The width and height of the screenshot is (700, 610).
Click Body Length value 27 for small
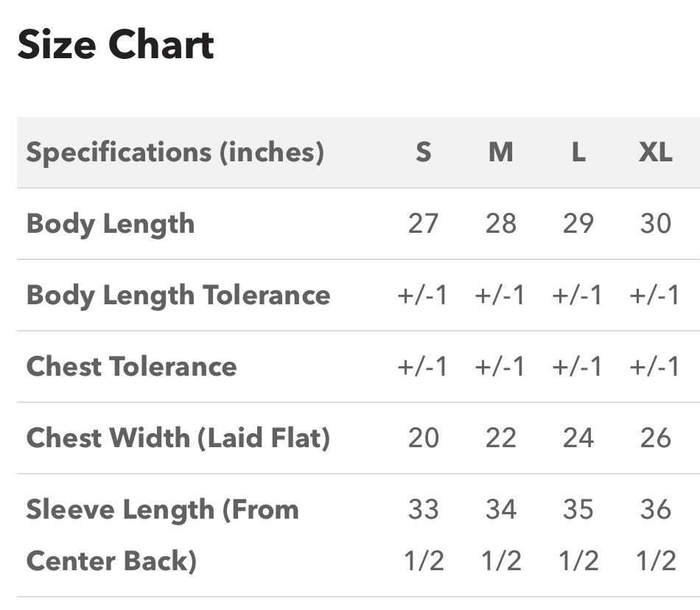click(423, 223)
